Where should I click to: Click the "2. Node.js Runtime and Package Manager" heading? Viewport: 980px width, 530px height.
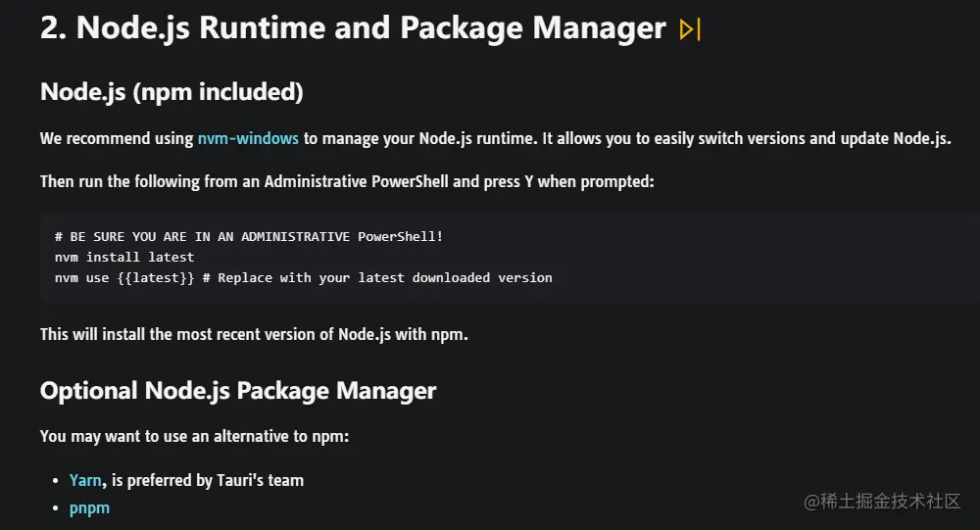(x=353, y=27)
